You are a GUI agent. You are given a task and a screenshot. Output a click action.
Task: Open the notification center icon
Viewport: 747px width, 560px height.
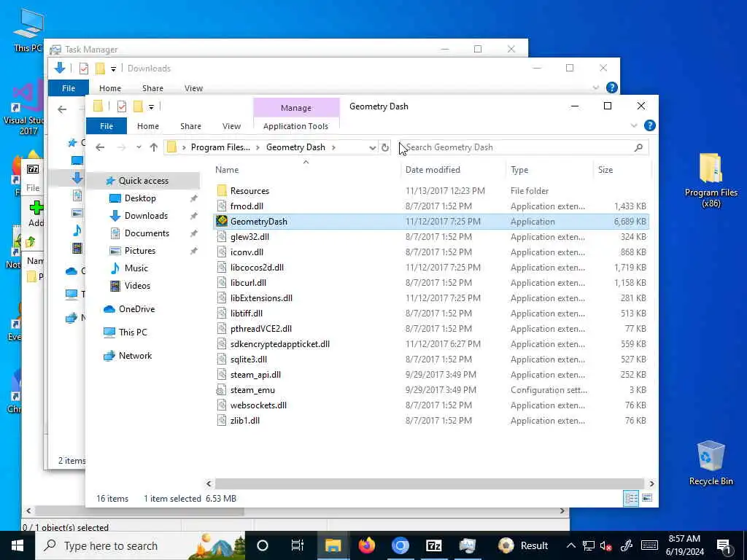click(x=724, y=545)
